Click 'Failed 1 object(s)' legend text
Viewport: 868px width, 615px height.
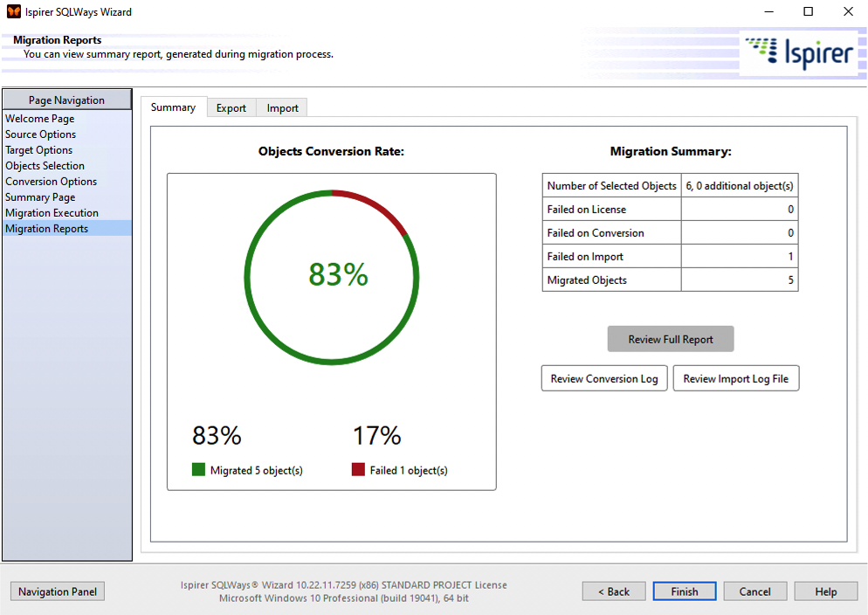point(409,471)
